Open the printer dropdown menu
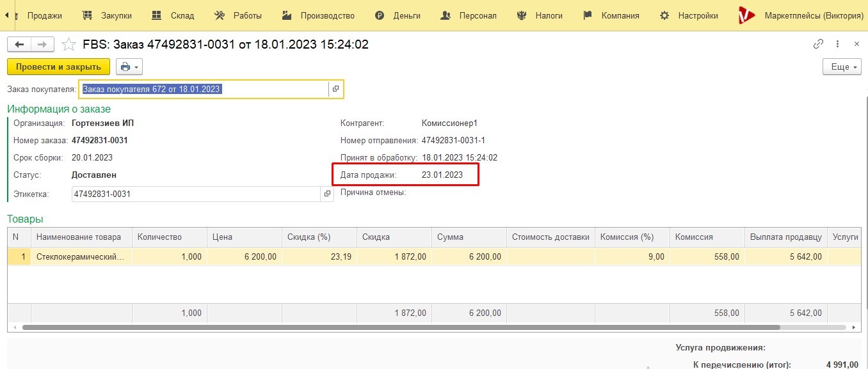The height and width of the screenshot is (369, 868). tap(129, 67)
